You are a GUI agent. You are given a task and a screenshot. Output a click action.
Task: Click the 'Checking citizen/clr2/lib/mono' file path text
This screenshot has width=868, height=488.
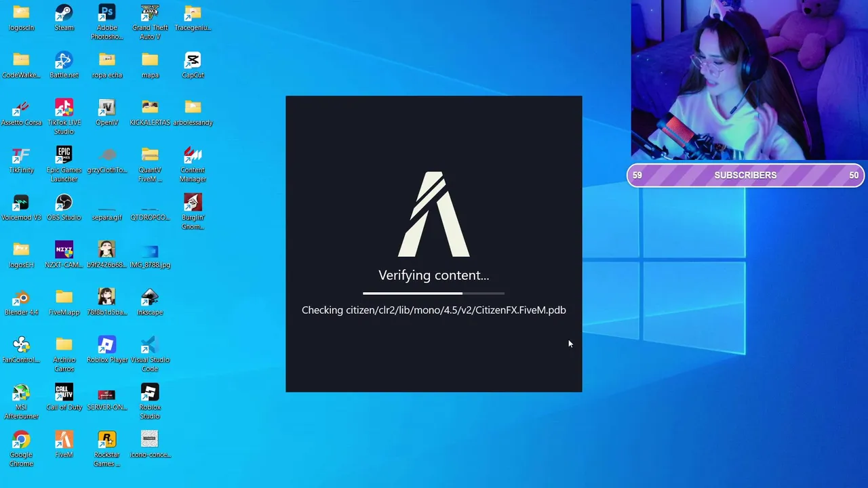tap(434, 310)
